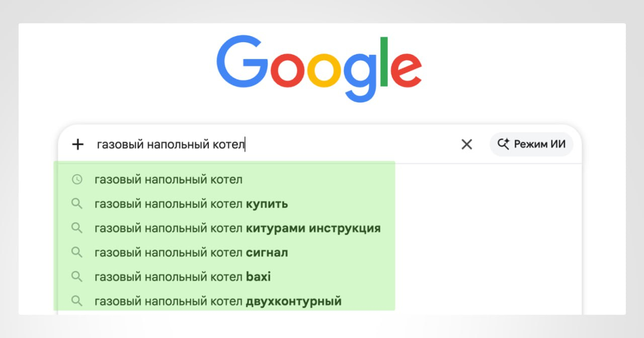Click the plus icon in search bar
644x338 pixels.
77,145
